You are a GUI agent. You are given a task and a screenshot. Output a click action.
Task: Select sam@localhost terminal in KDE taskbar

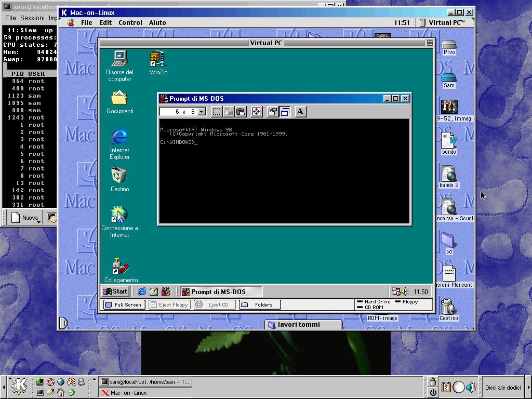coord(145,382)
